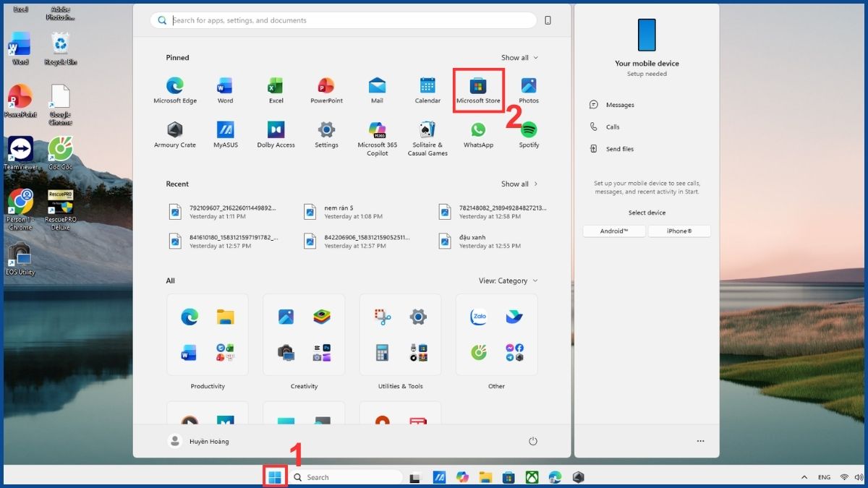Viewport: 868px width, 488px height.
Task: Open Calculator in Utilities & Tools
Action: pos(382,352)
